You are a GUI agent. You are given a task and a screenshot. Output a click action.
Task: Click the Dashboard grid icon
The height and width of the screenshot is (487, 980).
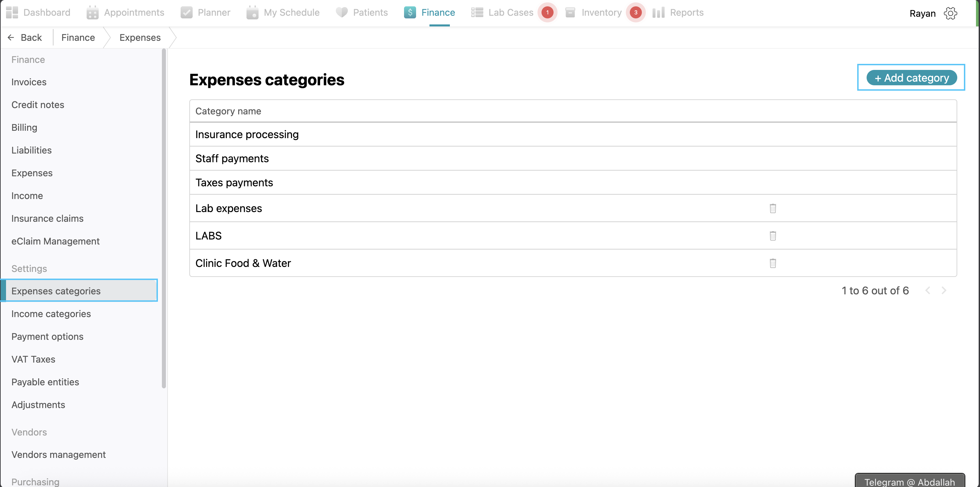pos(12,13)
